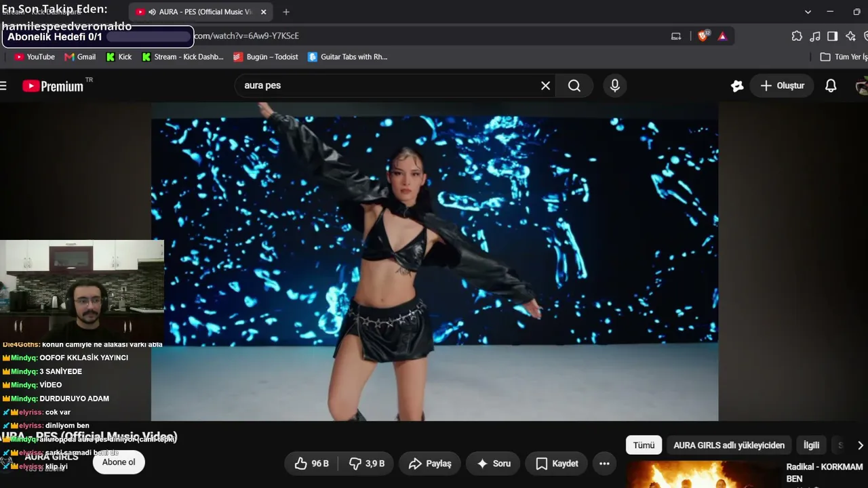868x488 pixels.
Task: Click the install app icon in address bar
Action: pos(676,36)
